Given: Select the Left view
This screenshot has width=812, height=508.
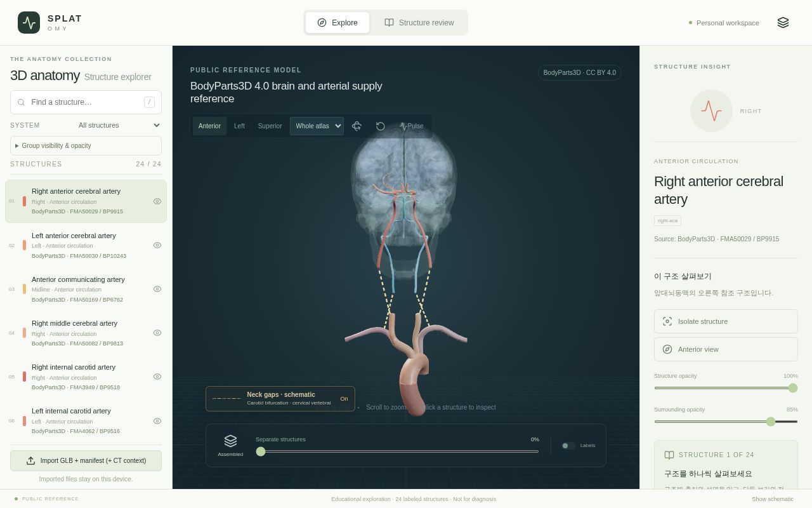Looking at the screenshot, I should point(239,126).
